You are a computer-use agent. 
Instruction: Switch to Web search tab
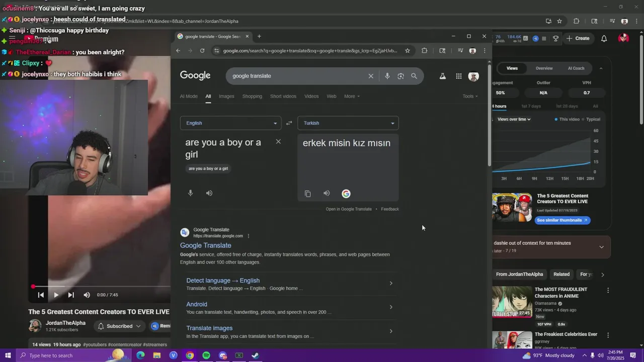click(332, 96)
